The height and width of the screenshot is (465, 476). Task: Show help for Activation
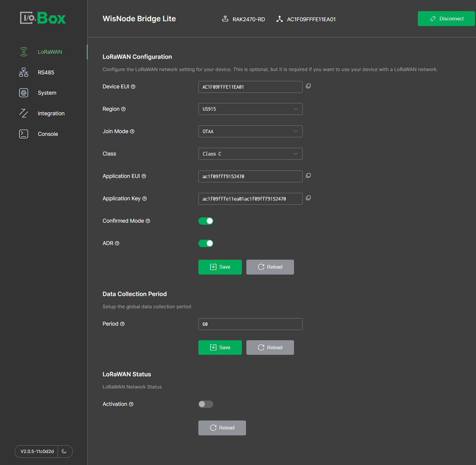click(131, 404)
